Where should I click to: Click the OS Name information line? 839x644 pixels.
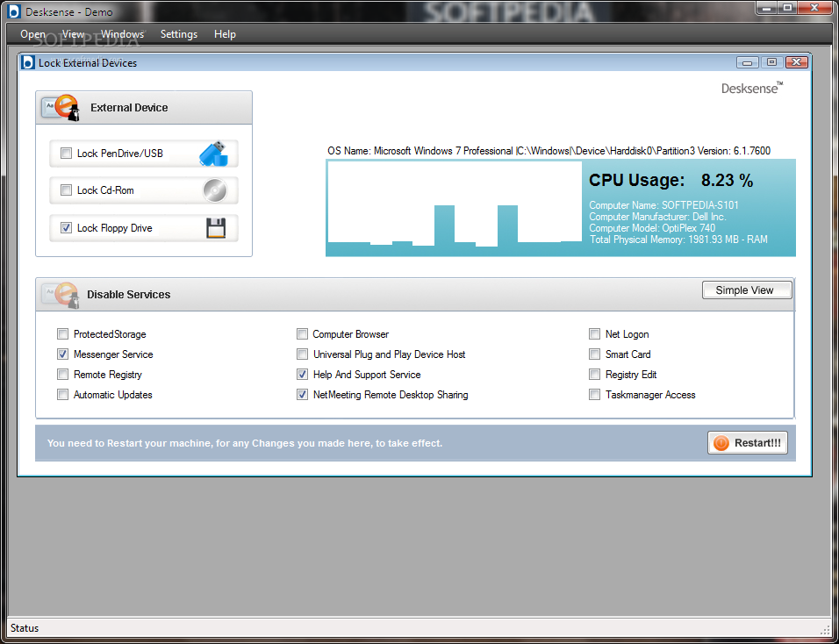tap(549, 151)
